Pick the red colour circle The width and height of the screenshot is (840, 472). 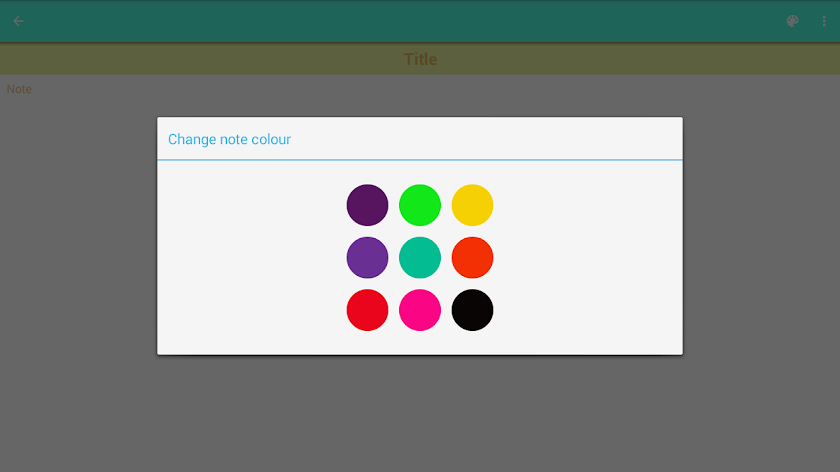point(368,310)
